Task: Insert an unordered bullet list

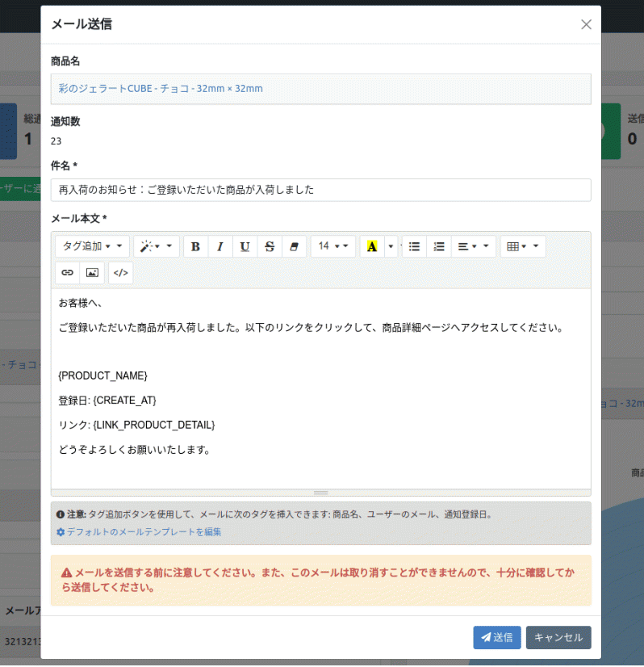Action: [x=414, y=246]
